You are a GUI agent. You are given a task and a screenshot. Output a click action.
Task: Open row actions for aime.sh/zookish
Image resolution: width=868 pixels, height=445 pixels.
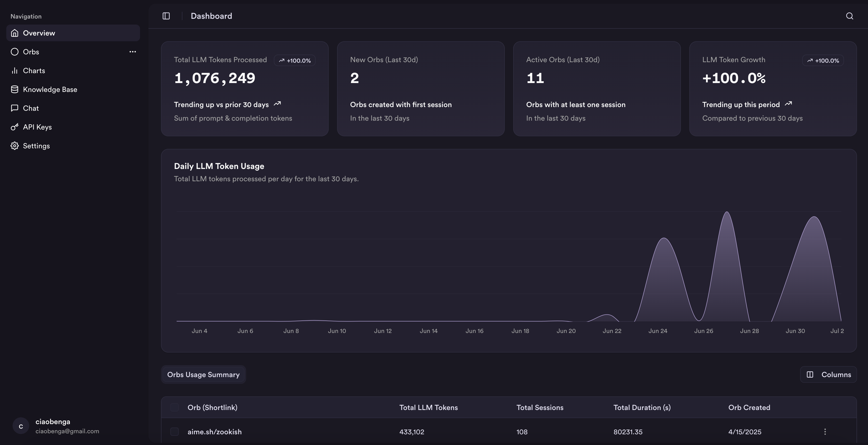[x=825, y=431]
